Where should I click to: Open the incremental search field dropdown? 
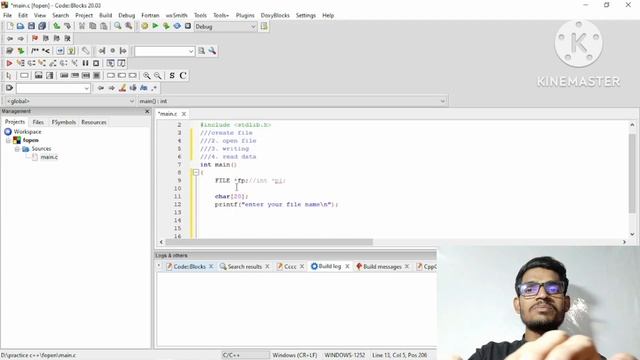coord(86,88)
